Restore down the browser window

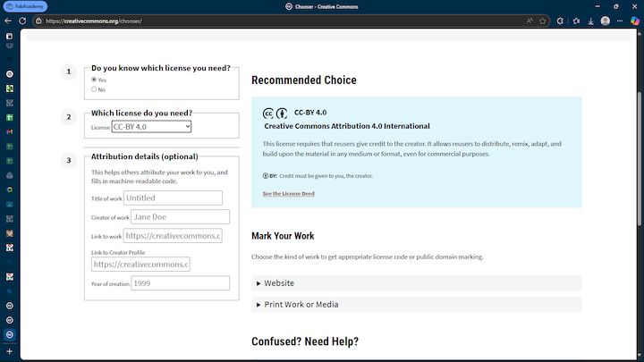(x=616, y=6)
